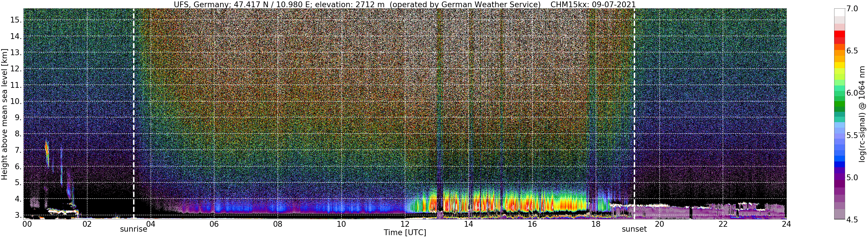Click the y-axis tick label '13.'
The width and height of the screenshot is (868, 238).
click(x=16, y=53)
